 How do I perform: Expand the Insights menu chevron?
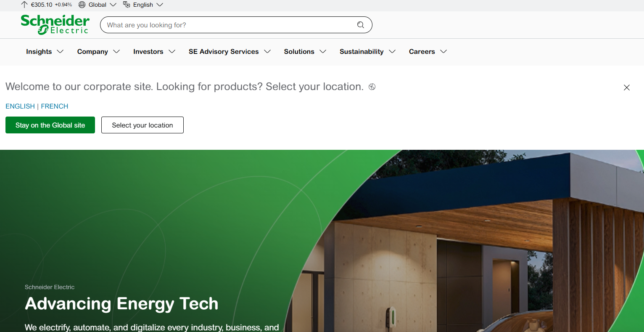coord(60,52)
